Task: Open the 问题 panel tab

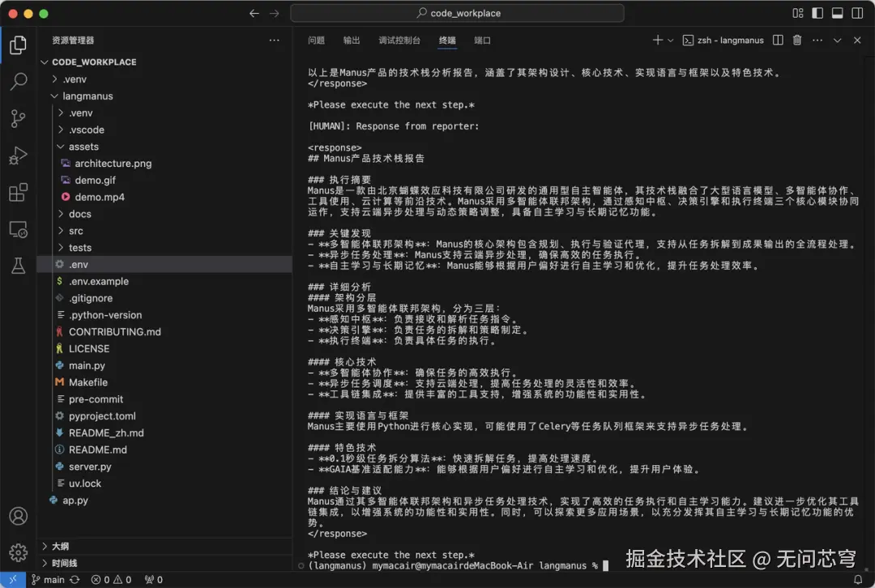Action: (315, 40)
